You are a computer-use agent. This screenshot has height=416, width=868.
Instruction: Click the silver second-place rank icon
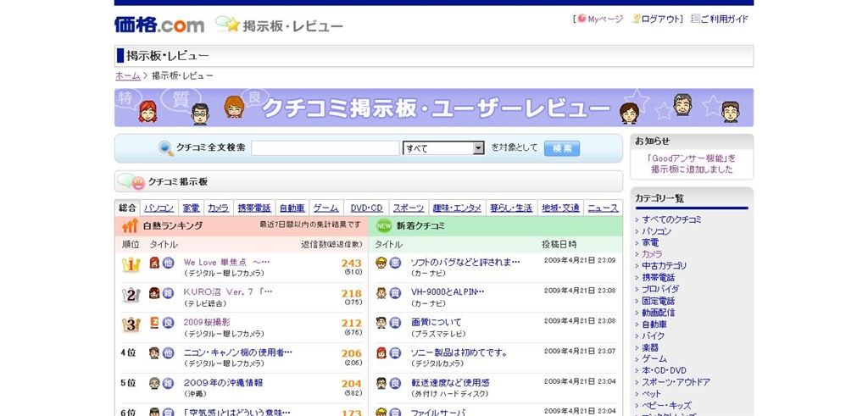(131, 295)
